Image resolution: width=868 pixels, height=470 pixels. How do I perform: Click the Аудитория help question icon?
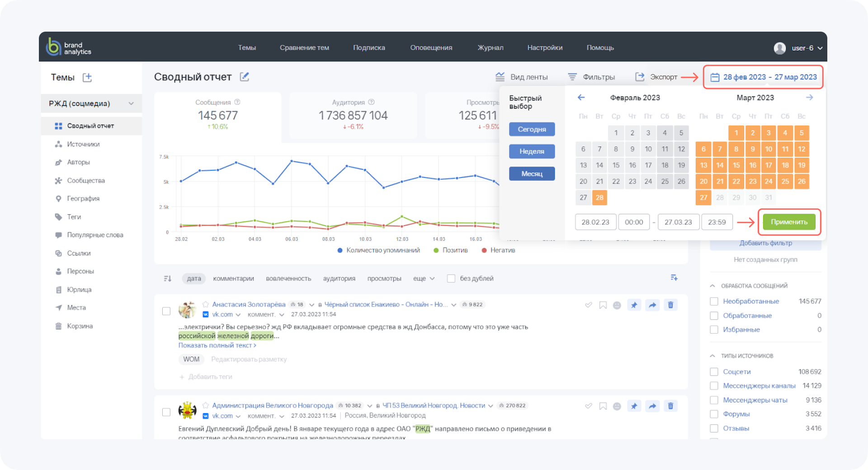click(x=372, y=102)
